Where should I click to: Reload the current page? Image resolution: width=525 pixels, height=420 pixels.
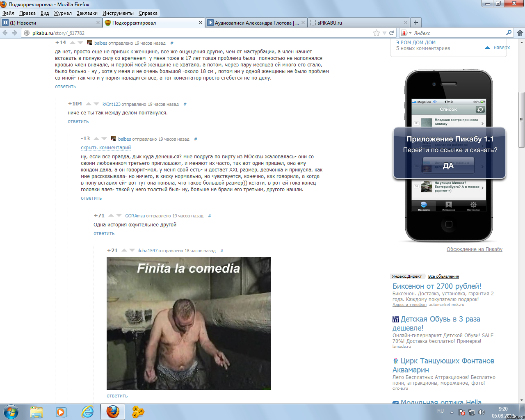[391, 33]
